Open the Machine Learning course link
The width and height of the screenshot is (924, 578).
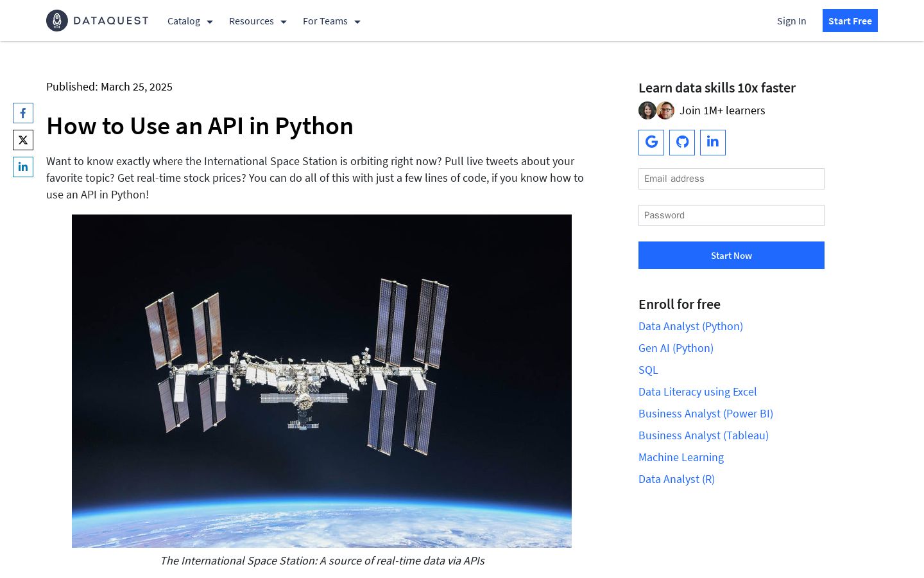pyautogui.click(x=681, y=457)
